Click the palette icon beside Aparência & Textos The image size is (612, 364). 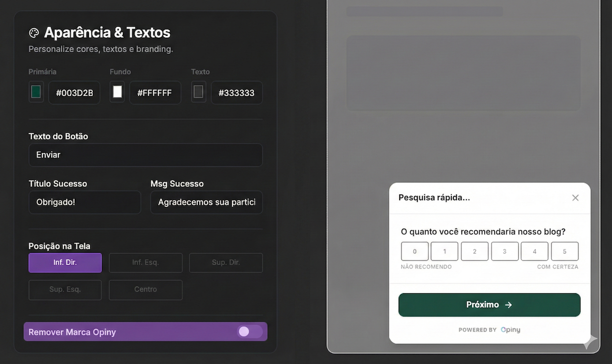click(x=34, y=33)
